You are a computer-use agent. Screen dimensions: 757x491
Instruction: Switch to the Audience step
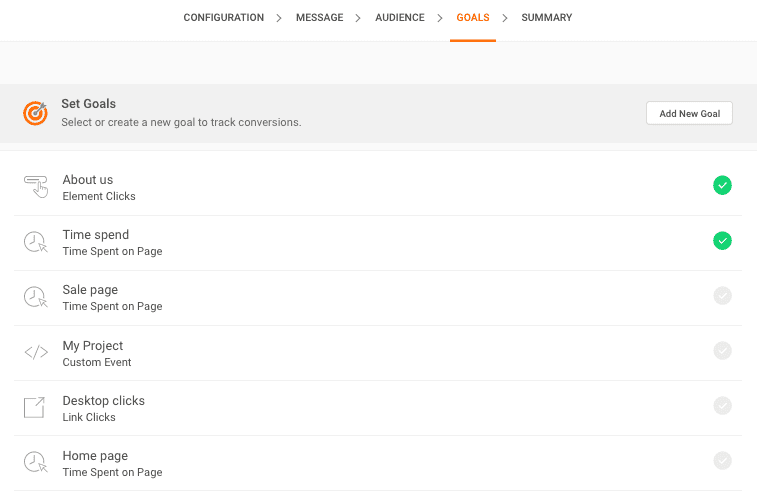399,18
